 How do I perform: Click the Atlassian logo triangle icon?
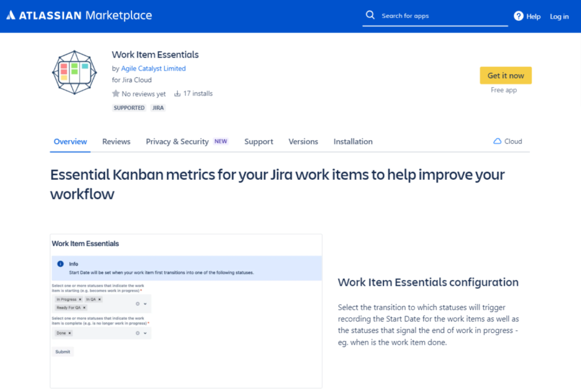11,15
